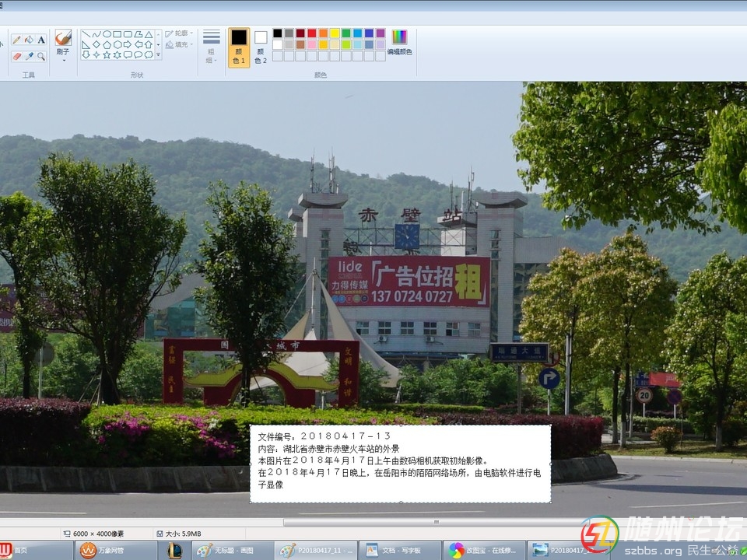Viewport: 747px width, 560px height.
Task: Select the Eraser tool
Action: click(x=16, y=56)
